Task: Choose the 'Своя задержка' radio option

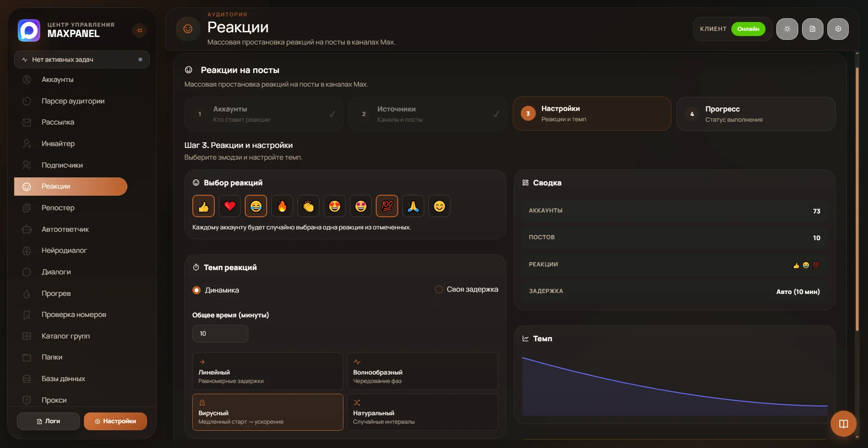Action: (467, 289)
